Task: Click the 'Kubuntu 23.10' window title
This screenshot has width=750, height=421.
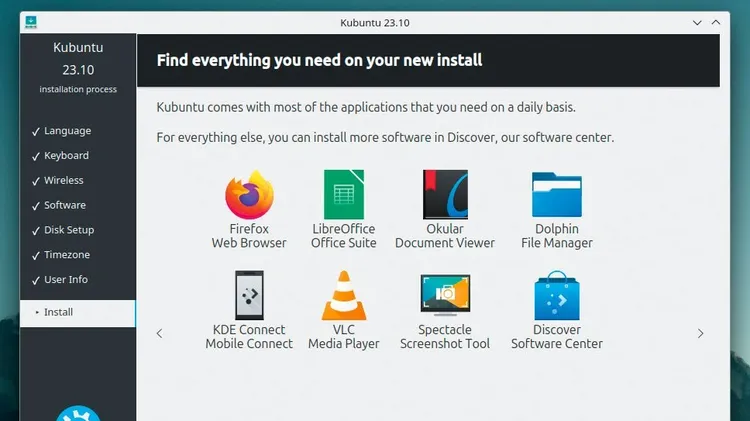Action: (x=375, y=23)
